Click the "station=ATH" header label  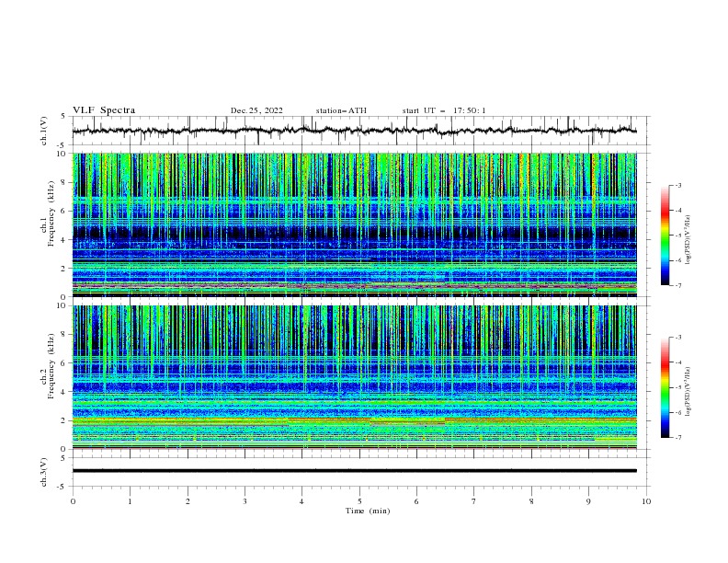341,110
